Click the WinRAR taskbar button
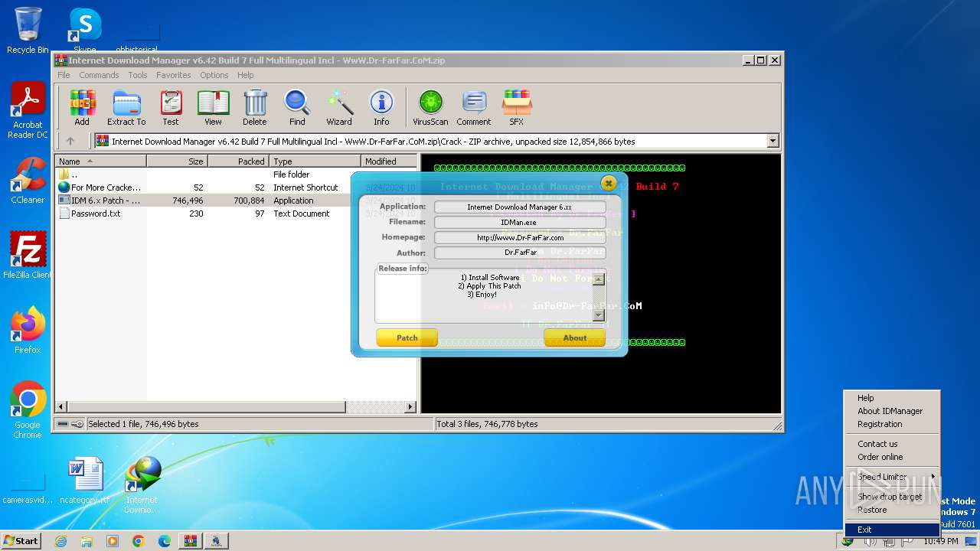This screenshot has height=551, width=980. [x=190, y=541]
